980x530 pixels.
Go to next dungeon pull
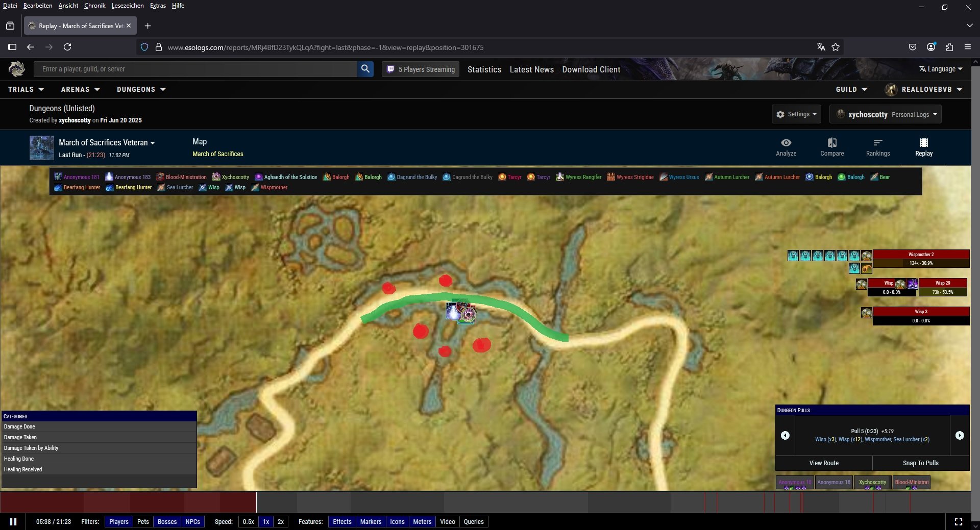pyautogui.click(x=960, y=435)
